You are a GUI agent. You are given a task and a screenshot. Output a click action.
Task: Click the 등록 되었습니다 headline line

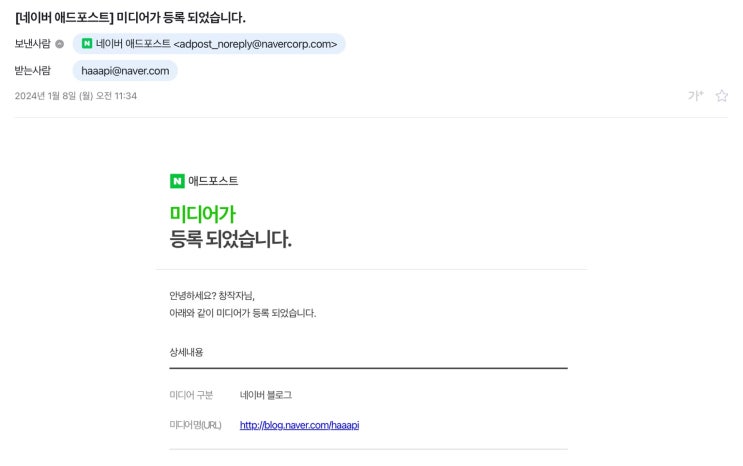coord(231,239)
